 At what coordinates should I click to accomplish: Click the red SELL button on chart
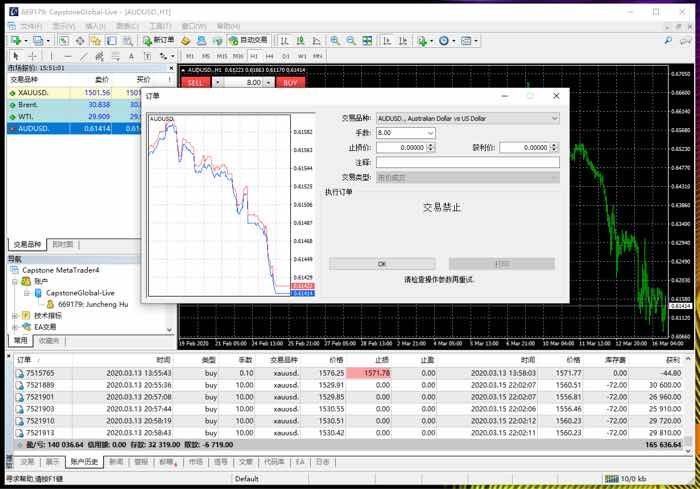(196, 83)
